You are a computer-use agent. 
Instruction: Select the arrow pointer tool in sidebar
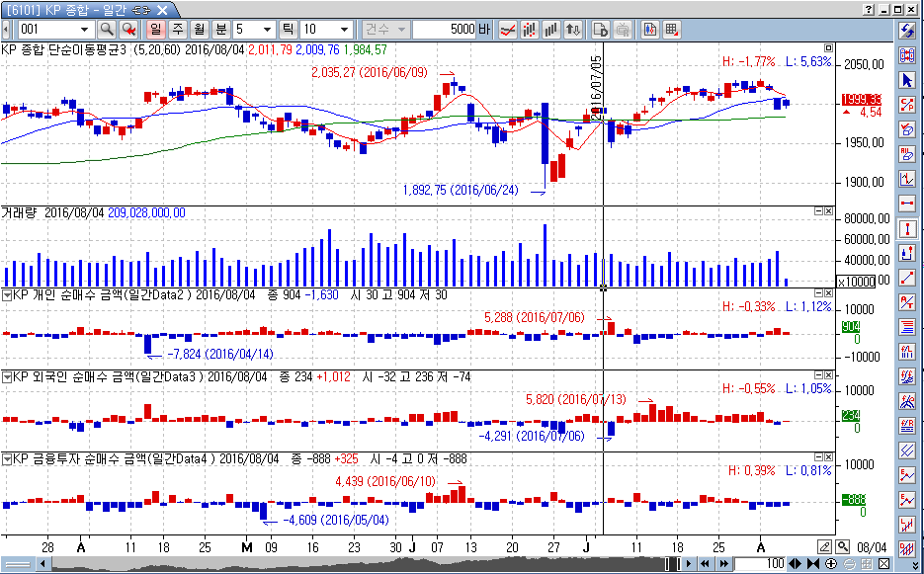click(907, 80)
